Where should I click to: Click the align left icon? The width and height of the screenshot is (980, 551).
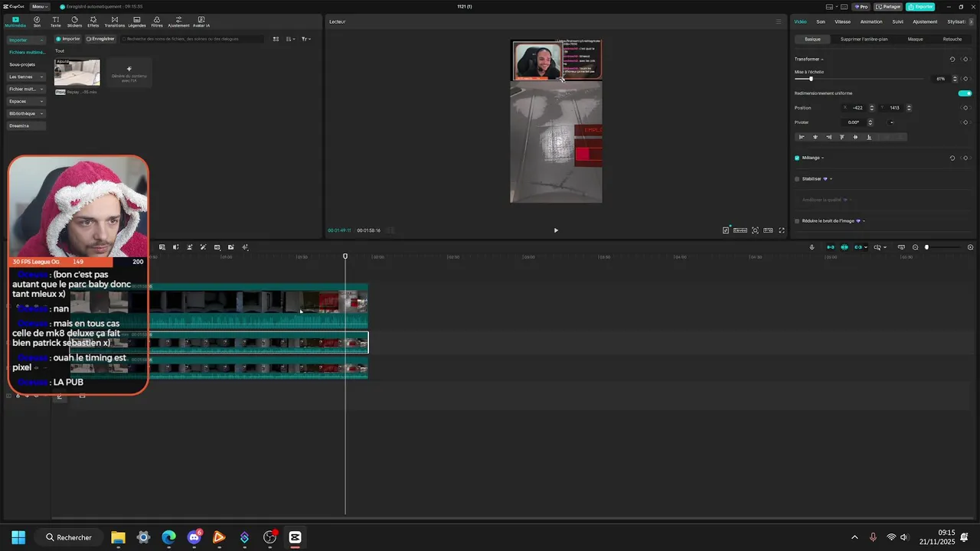coord(802,137)
